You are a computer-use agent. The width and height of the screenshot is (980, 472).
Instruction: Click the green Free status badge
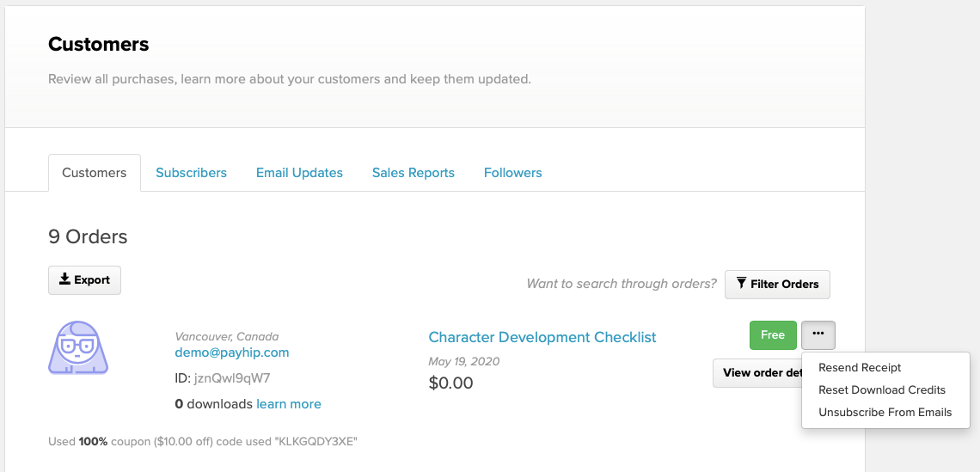(773, 335)
